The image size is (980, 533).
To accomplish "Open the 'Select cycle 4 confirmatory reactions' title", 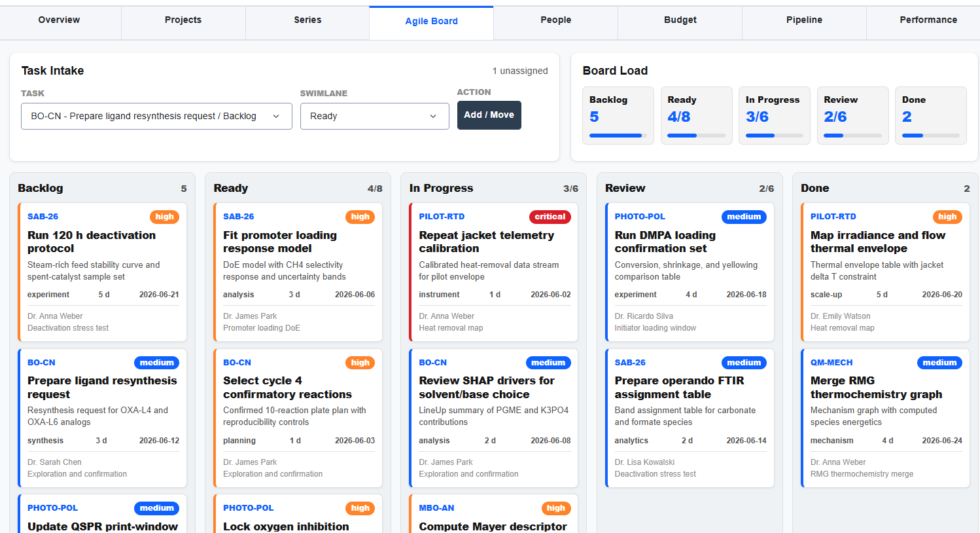I will [x=287, y=388].
